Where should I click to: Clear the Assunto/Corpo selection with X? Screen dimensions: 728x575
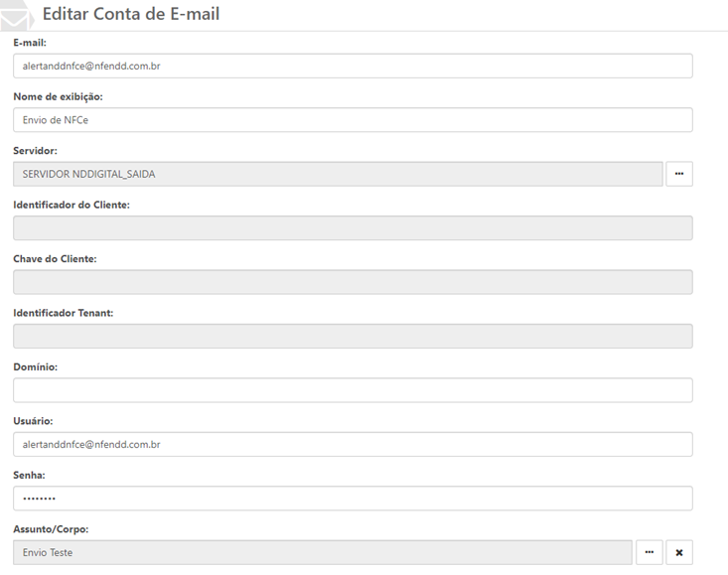[679, 552]
